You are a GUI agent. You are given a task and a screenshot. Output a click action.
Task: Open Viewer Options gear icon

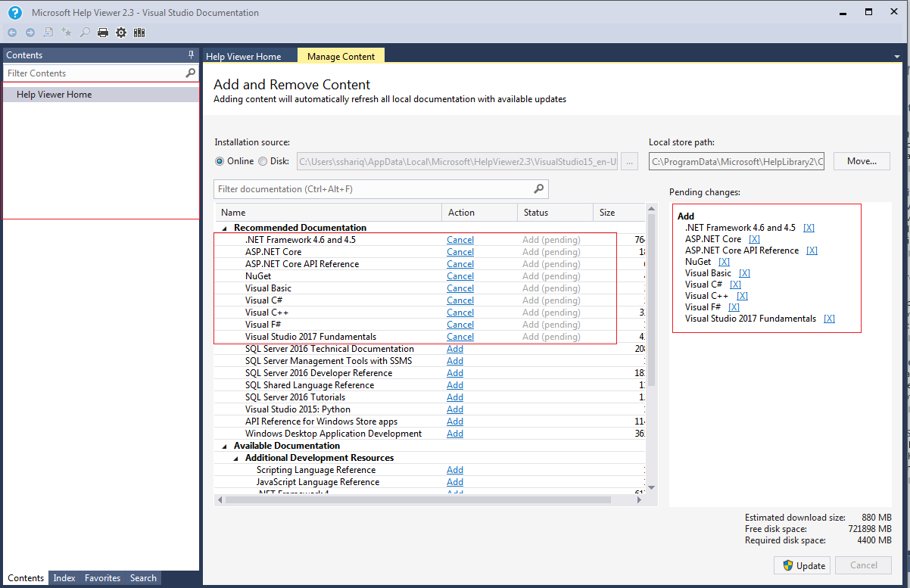pyautogui.click(x=121, y=33)
